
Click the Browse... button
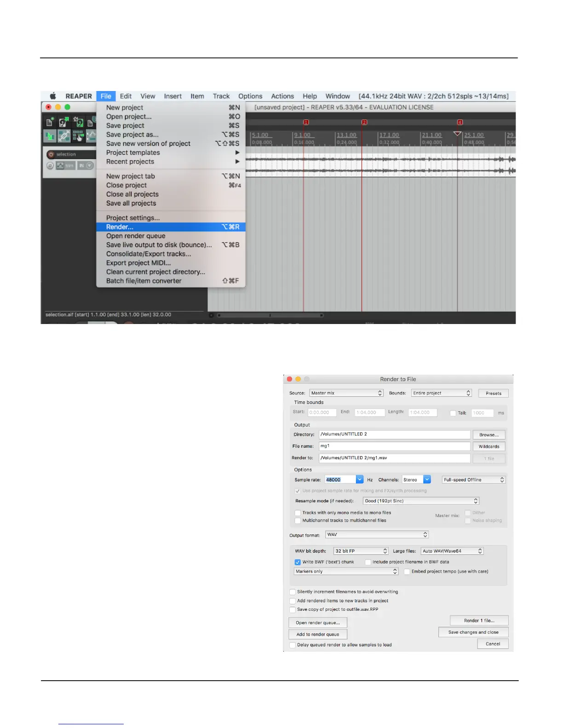coord(489,435)
